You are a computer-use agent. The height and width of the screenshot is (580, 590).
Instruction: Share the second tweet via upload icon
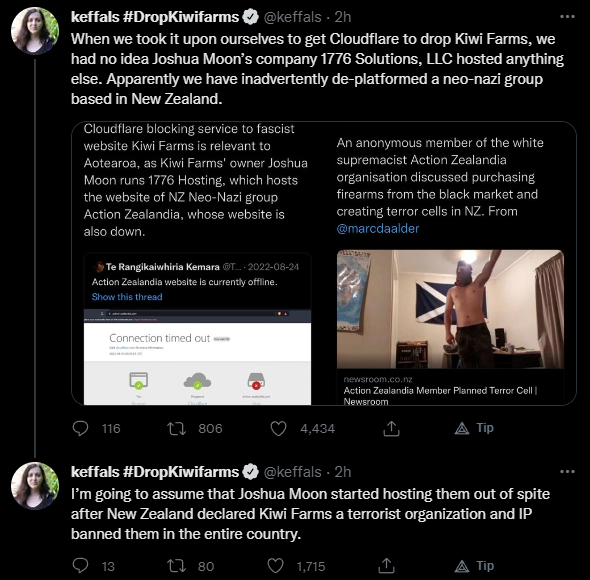coord(386,566)
